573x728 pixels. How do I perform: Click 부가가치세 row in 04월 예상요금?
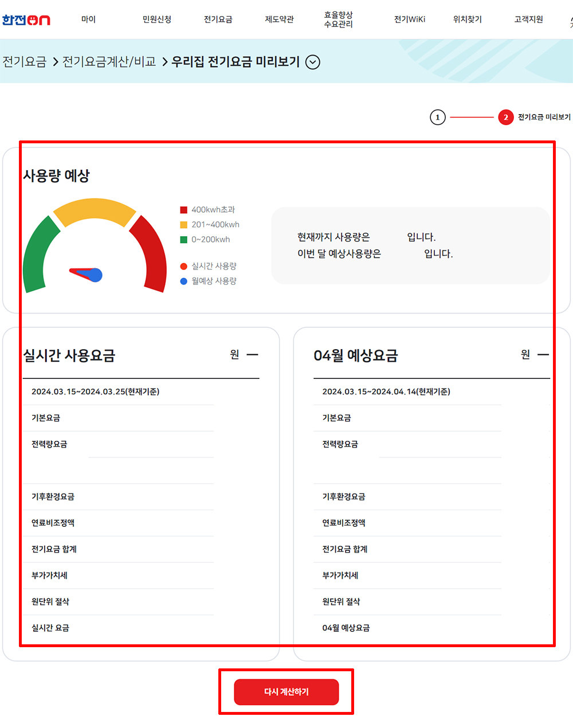tap(407, 576)
